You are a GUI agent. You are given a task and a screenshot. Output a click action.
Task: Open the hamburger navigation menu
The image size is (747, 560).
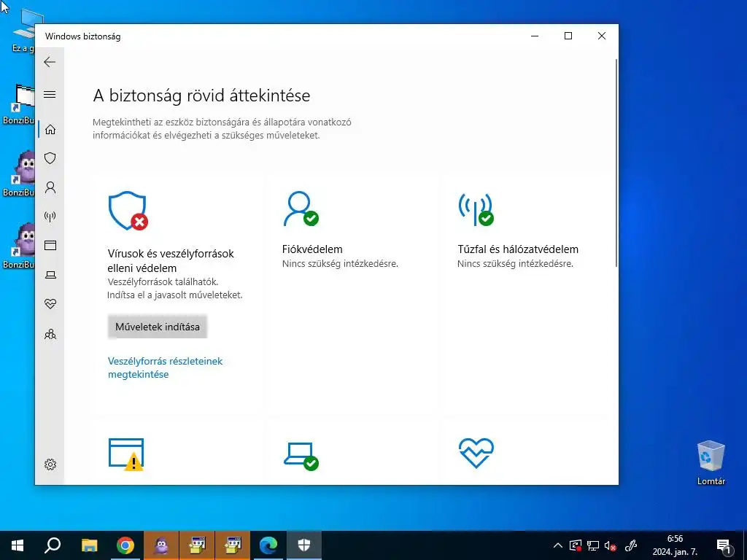50,94
